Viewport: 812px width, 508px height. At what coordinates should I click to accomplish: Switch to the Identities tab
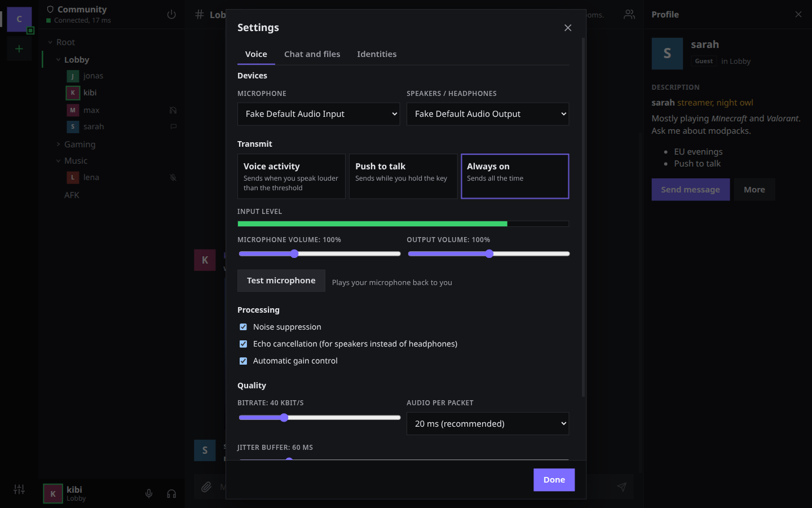pos(377,54)
